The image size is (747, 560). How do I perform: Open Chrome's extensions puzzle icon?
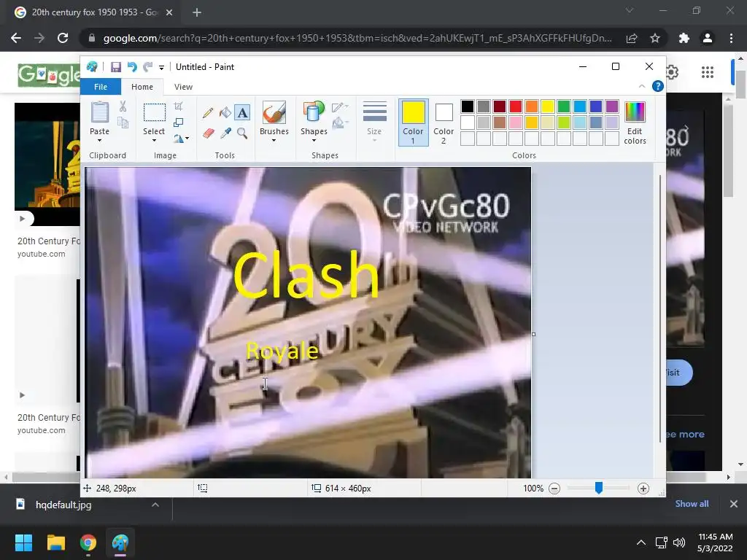[x=684, y=38]
